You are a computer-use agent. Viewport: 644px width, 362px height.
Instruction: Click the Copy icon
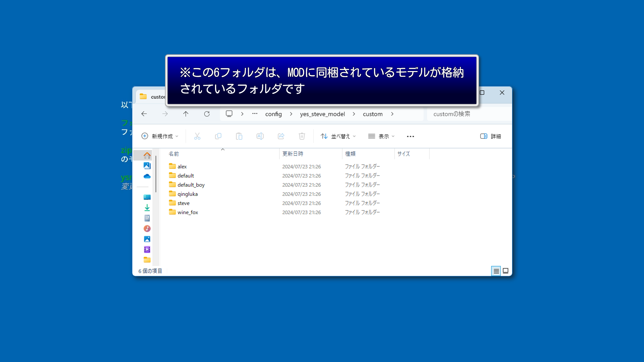(218, 136)
